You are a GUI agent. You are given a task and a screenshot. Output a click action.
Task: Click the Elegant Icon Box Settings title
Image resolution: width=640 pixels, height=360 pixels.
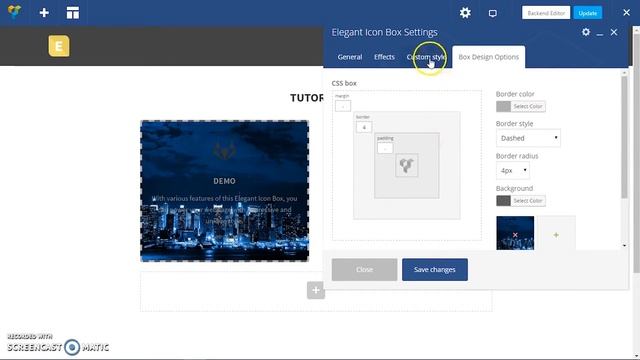pos(384,32)
